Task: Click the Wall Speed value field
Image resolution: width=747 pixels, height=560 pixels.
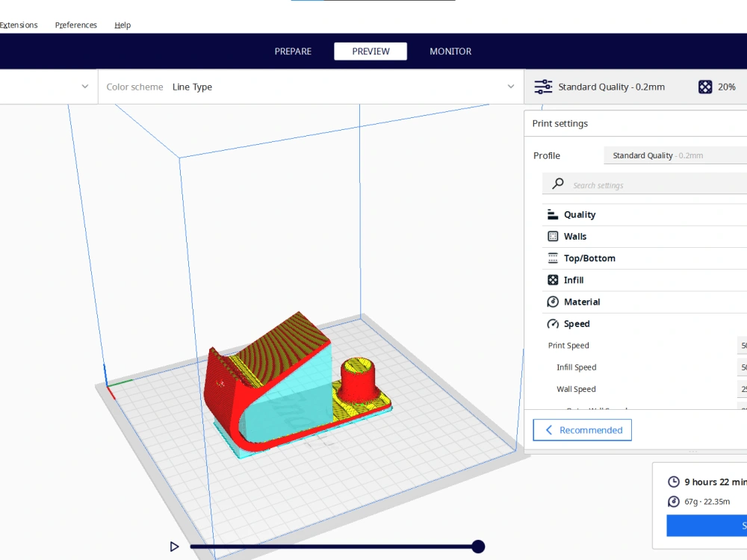Action: pos(743,390)
